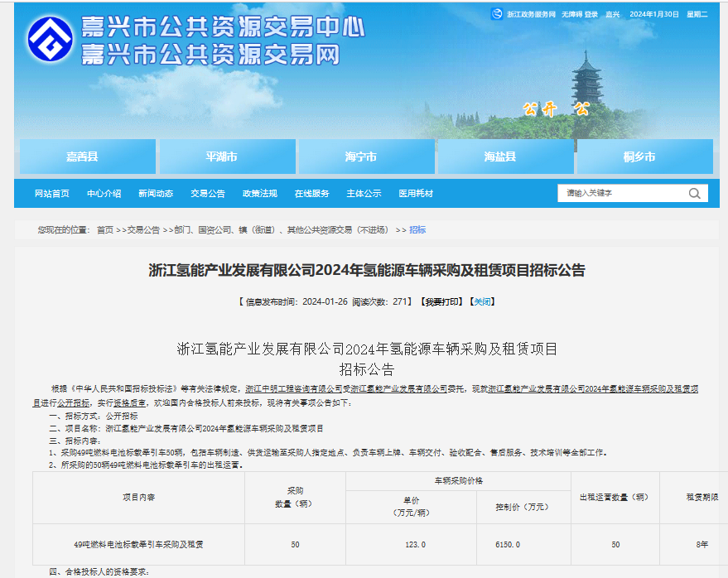Click 政策法规 in the navigation bar

pyautogui.click(x=260, y=194)
